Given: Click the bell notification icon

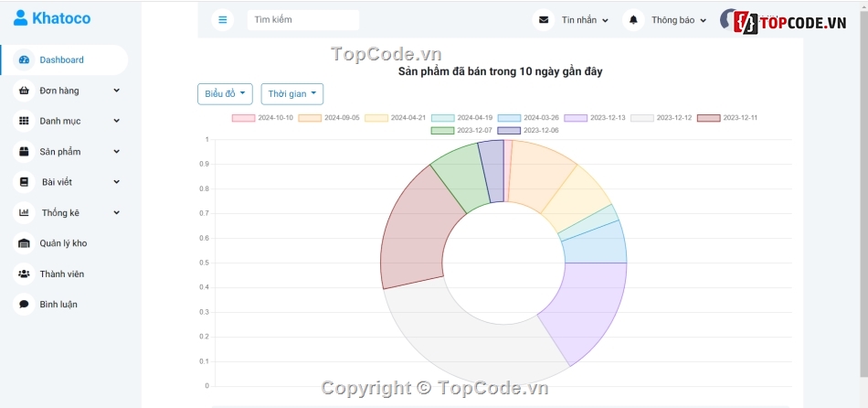Looking at the screenshot, I should point(633,19).
